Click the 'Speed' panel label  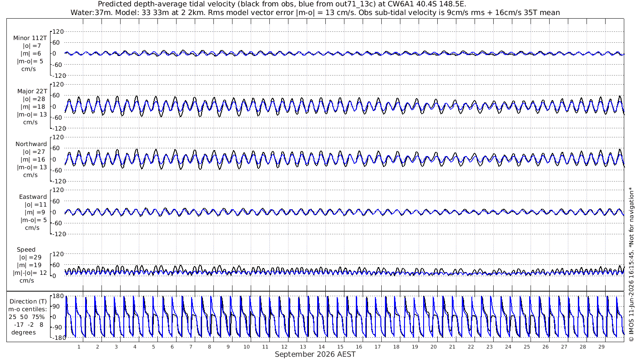tap(26, 249)
